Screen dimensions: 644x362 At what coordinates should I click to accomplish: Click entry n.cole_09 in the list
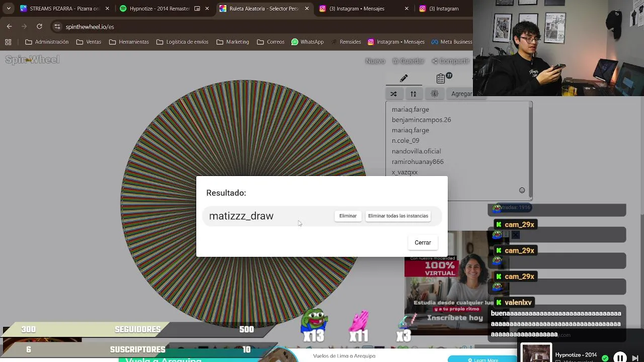[x=406, y=140]
